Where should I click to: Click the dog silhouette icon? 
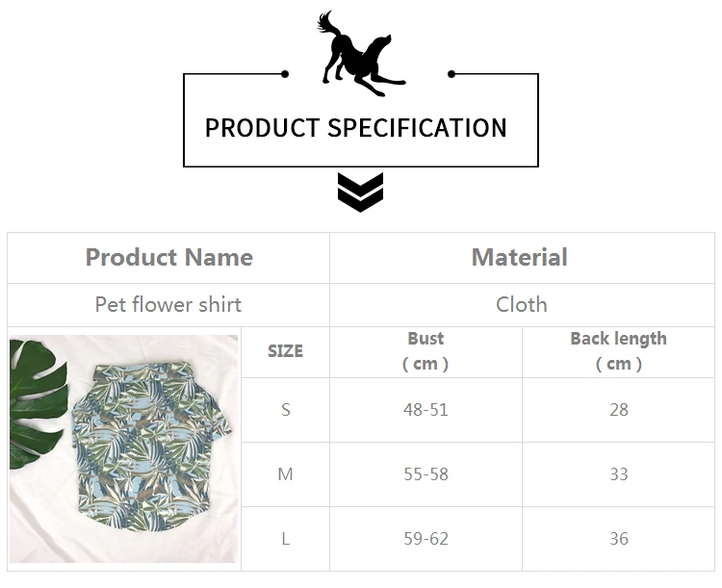(361, 54)
